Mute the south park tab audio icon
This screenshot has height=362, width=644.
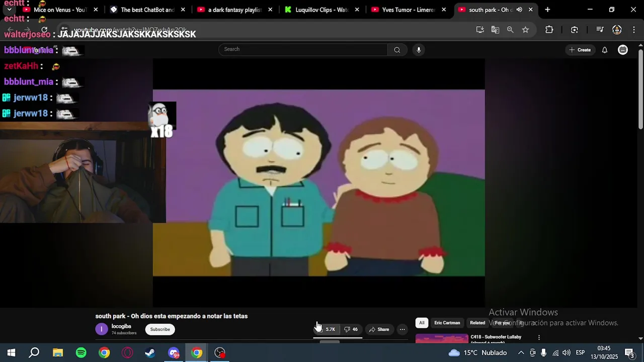click(519, 10)
